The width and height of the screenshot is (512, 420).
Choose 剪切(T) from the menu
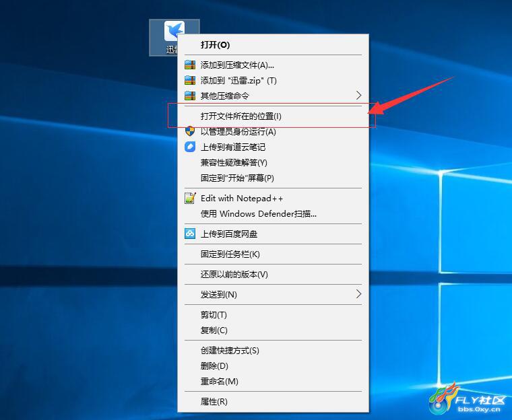(273, 314)
